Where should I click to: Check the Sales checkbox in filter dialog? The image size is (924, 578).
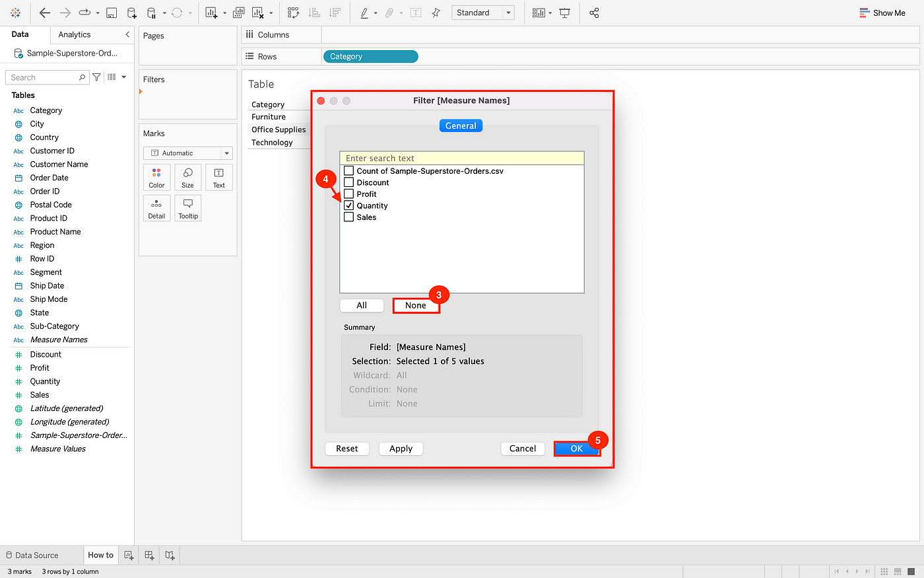tap(349, 217)
